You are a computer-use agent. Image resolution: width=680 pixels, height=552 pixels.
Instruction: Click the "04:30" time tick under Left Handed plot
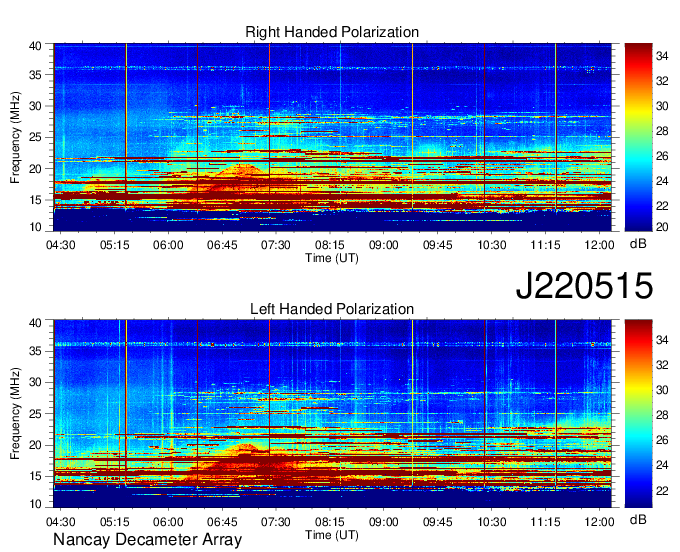[x=60, y=522]
